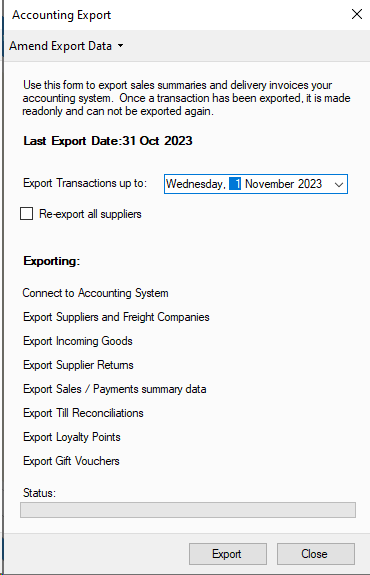Select the November month in date field
Screen dimensions: 370x575
(x=270, y=183)
